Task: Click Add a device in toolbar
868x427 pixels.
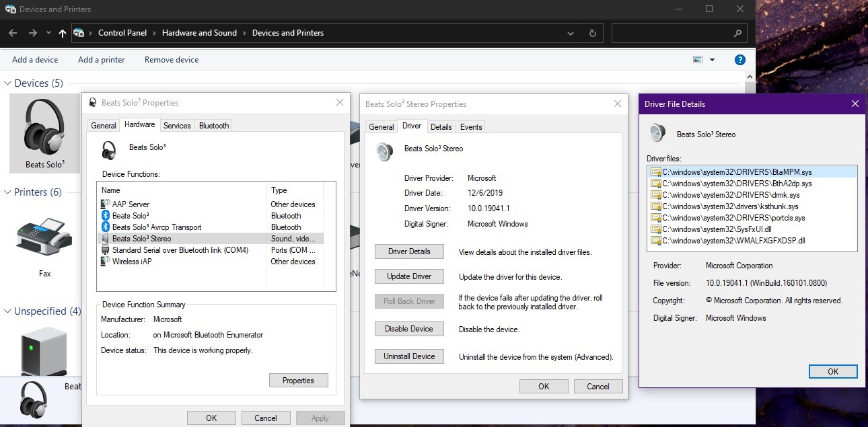Action: coord(35,60)
